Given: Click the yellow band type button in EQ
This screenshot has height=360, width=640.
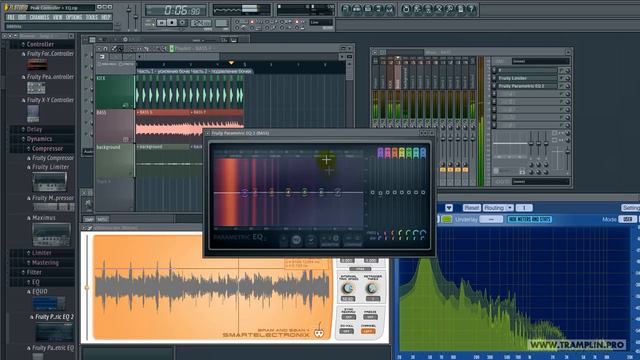Looking at the screenshot, I should [x=402, y=153].
